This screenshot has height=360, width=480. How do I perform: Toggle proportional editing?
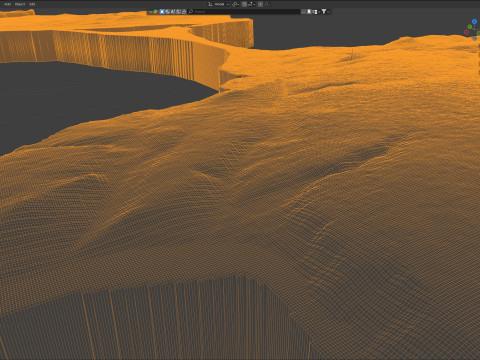260,4
